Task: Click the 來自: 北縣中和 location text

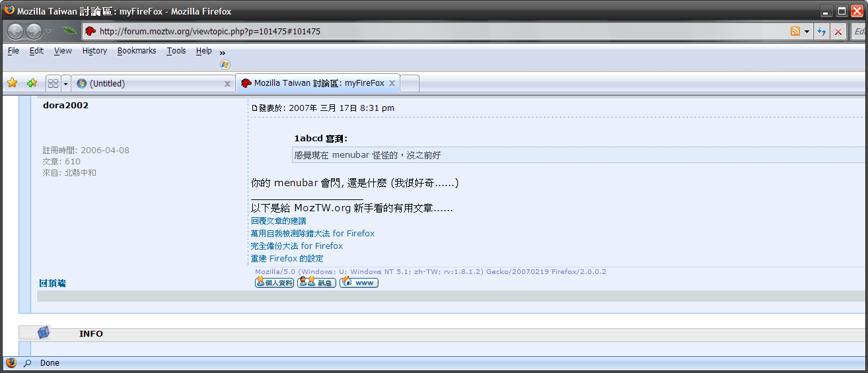Action: click(x=69, y=172)
